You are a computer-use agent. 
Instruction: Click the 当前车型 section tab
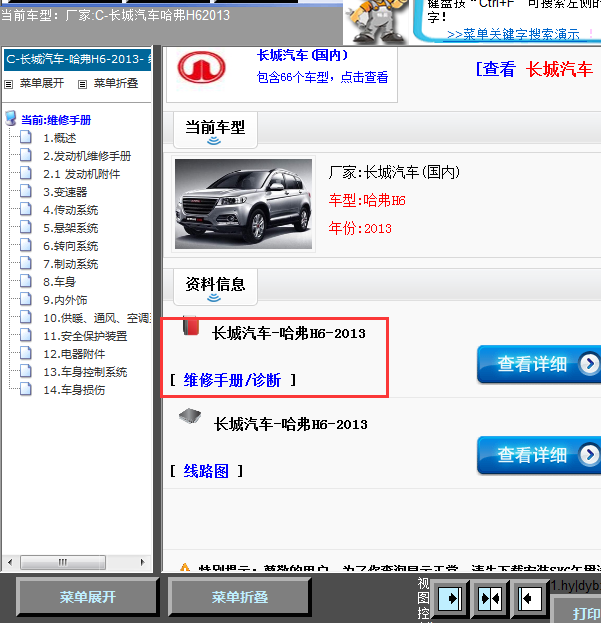(215, 130)
